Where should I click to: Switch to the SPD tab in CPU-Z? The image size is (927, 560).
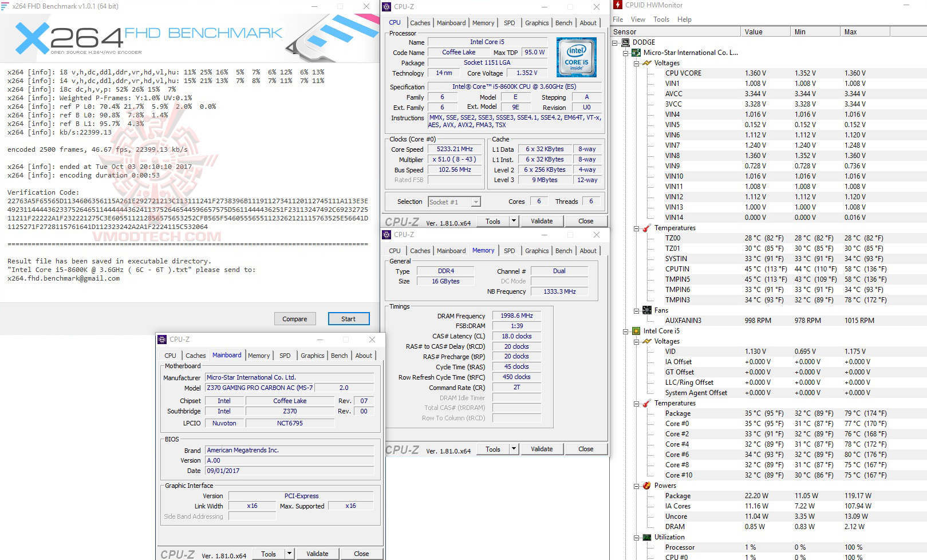pyautogui.click(x=509, y=22)
